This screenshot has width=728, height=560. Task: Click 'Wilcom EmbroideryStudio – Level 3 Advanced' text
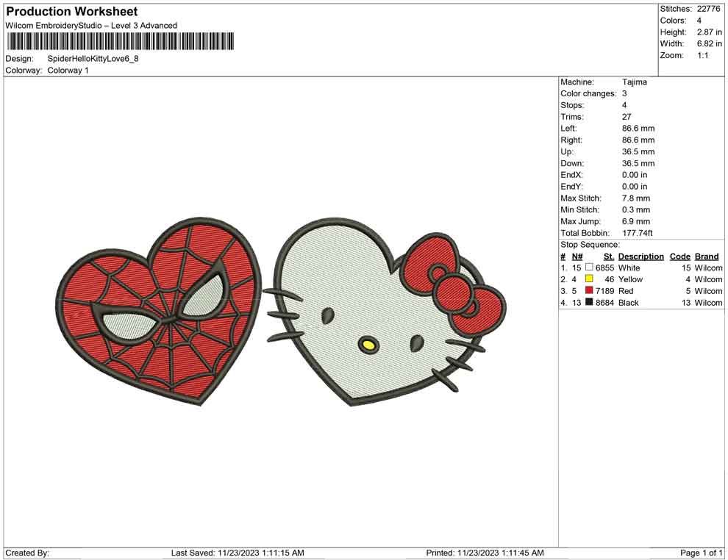[91, 26]
